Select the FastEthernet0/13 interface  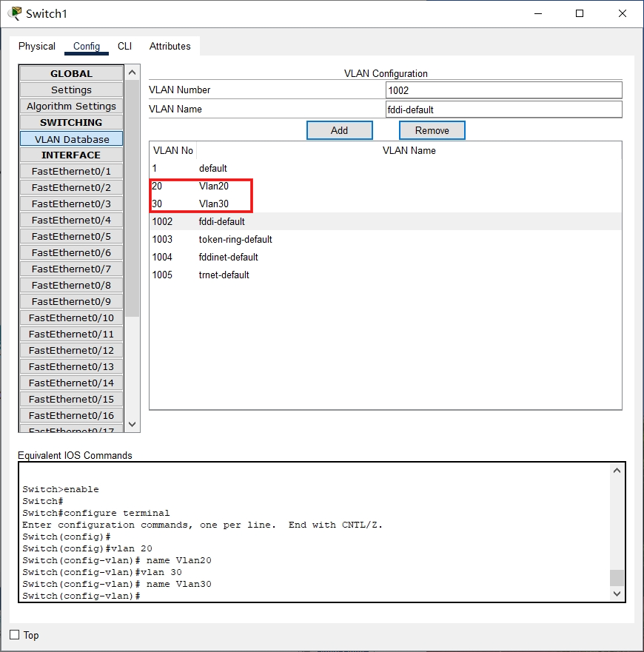point(71,367)
